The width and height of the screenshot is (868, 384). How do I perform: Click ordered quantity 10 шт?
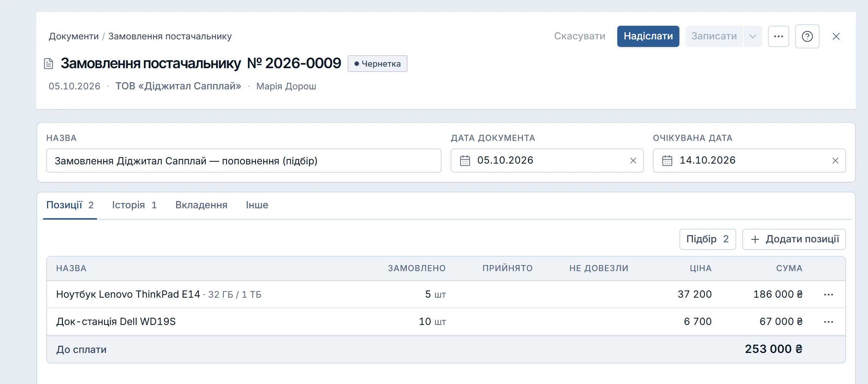(x=432, y=322)
